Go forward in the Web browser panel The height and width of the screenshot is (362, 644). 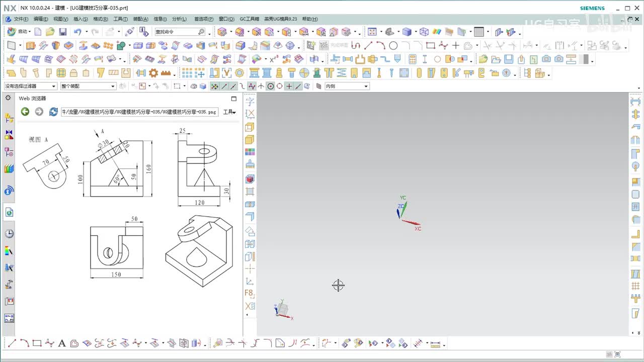pos(39,112)
